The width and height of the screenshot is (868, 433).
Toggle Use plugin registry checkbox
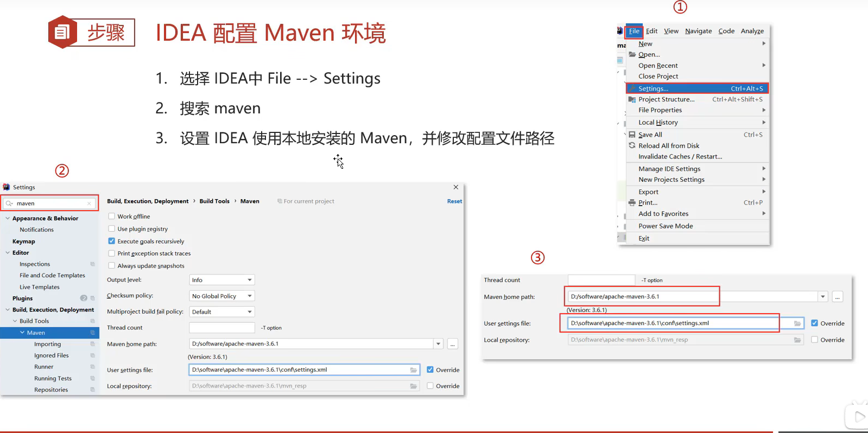[x=112, y=229]
